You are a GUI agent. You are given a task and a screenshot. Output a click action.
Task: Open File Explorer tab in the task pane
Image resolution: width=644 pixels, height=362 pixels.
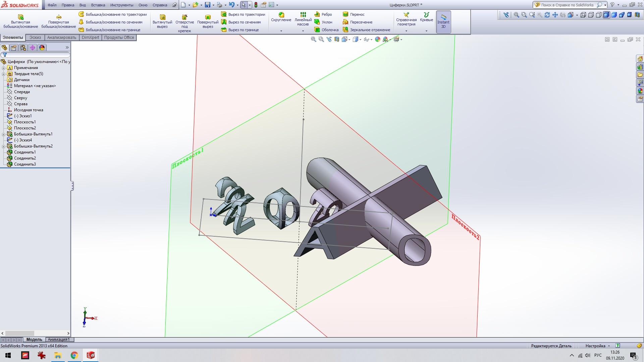(640, 75)
